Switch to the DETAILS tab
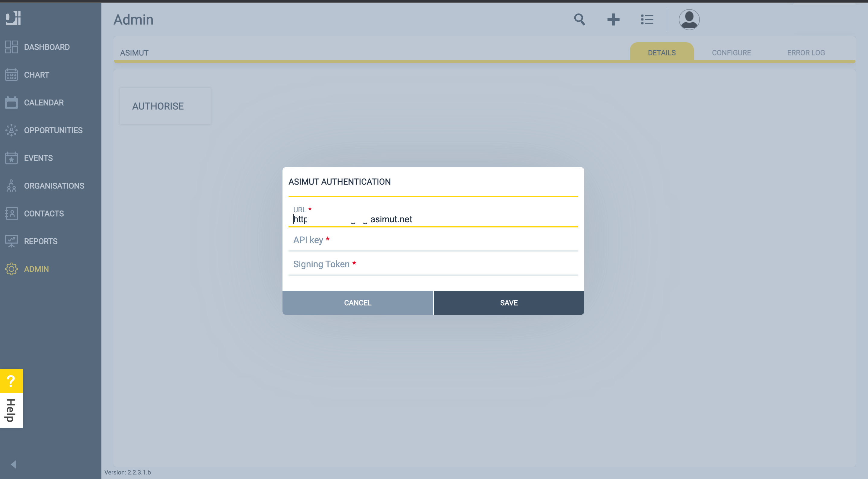 [662, 52]
